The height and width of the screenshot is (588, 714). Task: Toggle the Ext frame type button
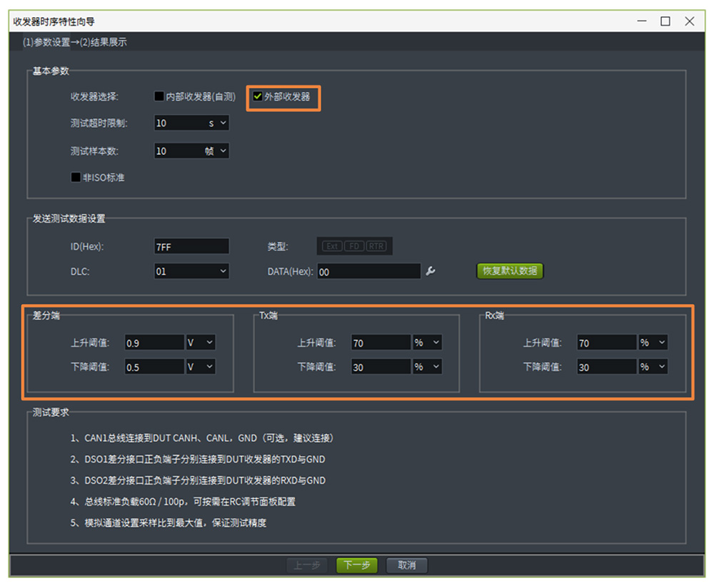(x=332, y=246)
